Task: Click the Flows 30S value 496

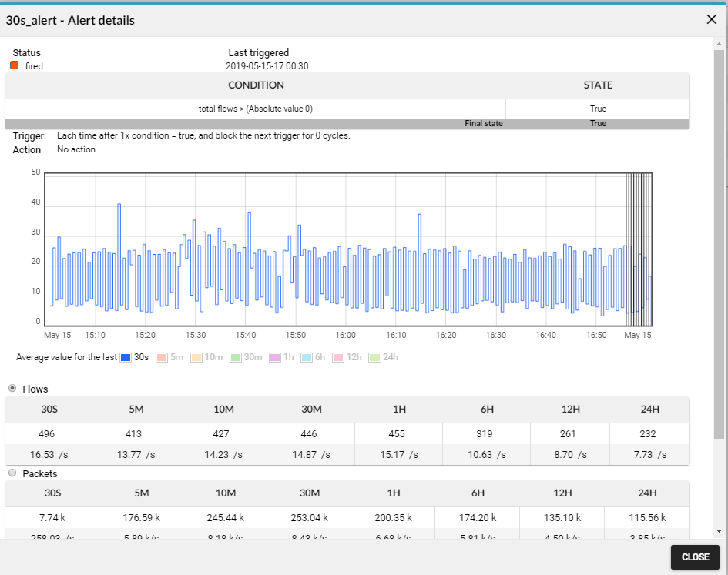Action: (x=47, y=434)
